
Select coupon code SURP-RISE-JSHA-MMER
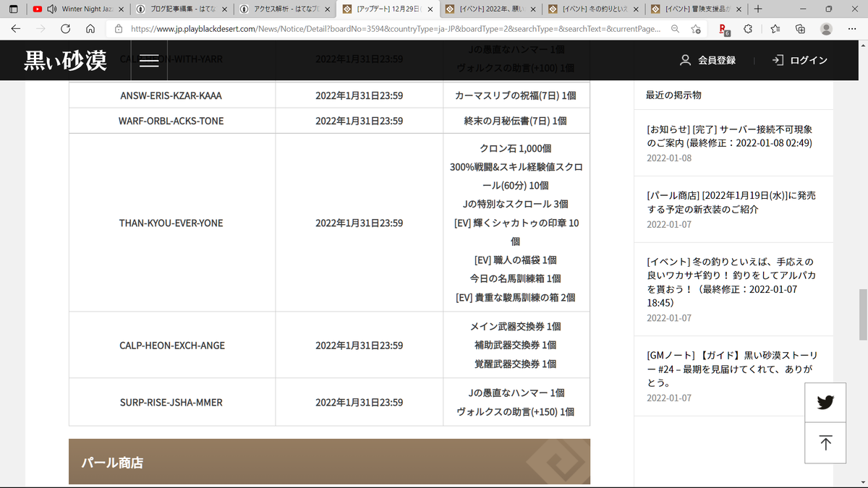[x=171, y=402]
